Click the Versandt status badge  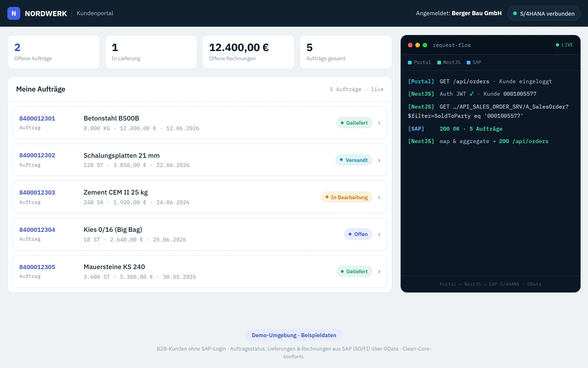tap(354, 160)
